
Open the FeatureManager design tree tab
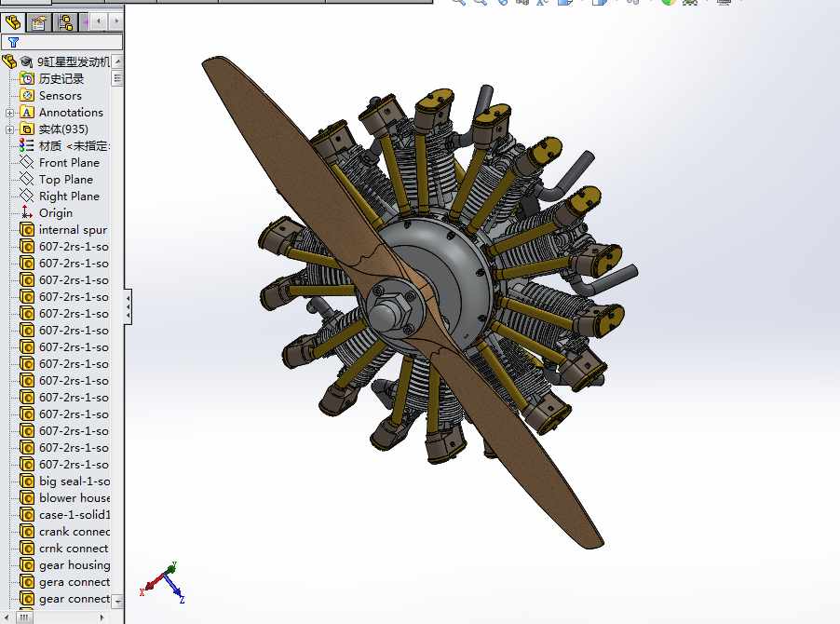click(x=13, y=21)
